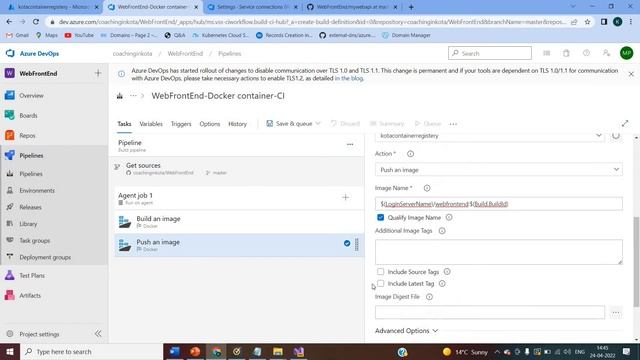Viewport: 640px width, 360px height.
Task: Show info tooltip for Action field
Action: click(x=410, y=154)
